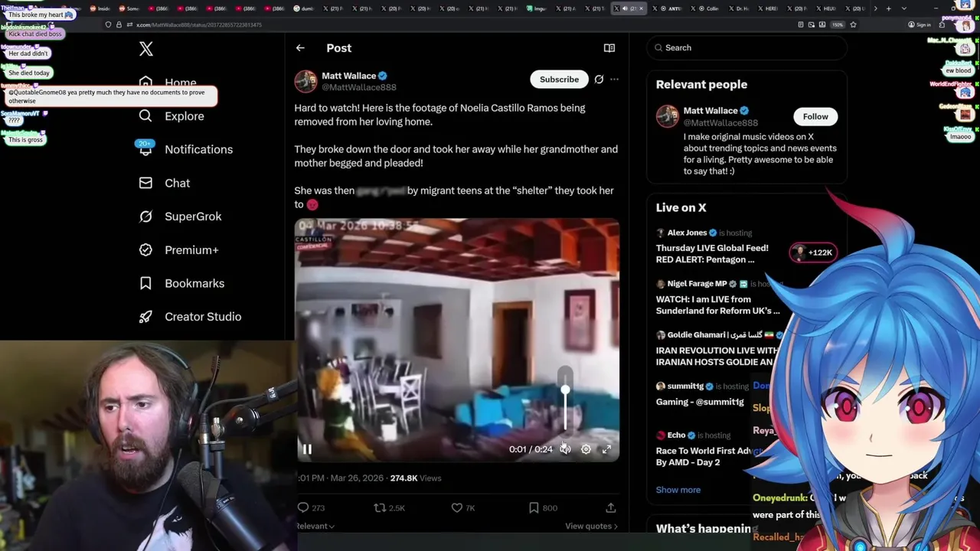Open summit1g Gaming live stream
The width and height of the screenshot is (980, 551).
coord(700,402)
